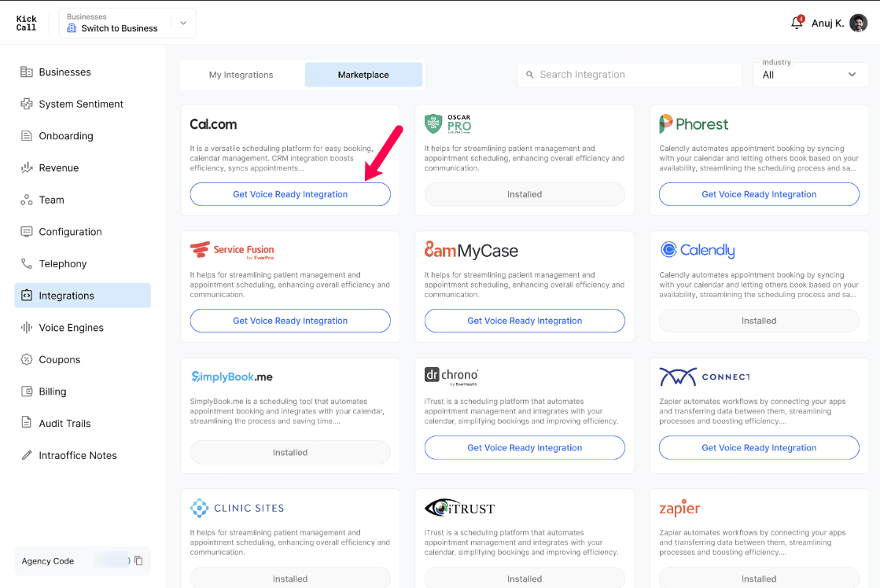Click the Cal.com logo
The image size is (880, 588).
213,124
